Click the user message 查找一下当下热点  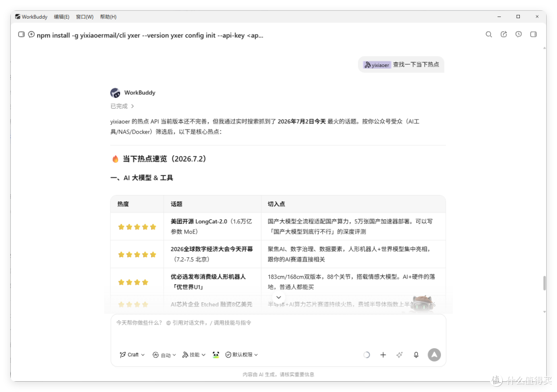[x=416, y=64]
